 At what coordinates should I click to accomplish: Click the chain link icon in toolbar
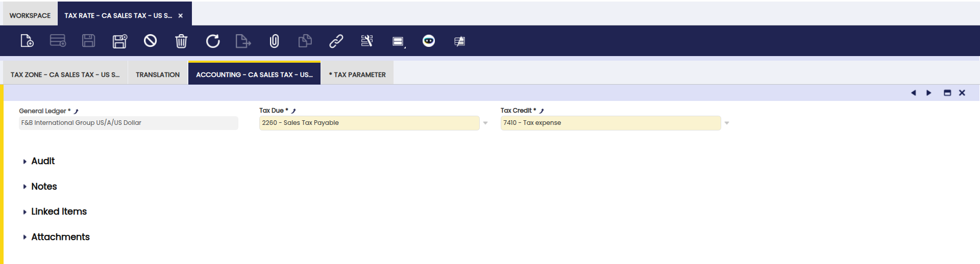point(336,41)
